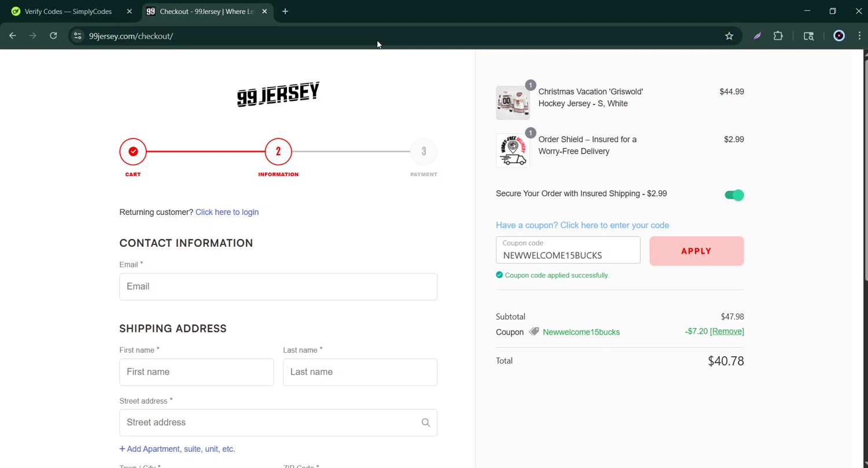Click the jersey price $44.99
The image size is (868, 468).
(731, 92)
